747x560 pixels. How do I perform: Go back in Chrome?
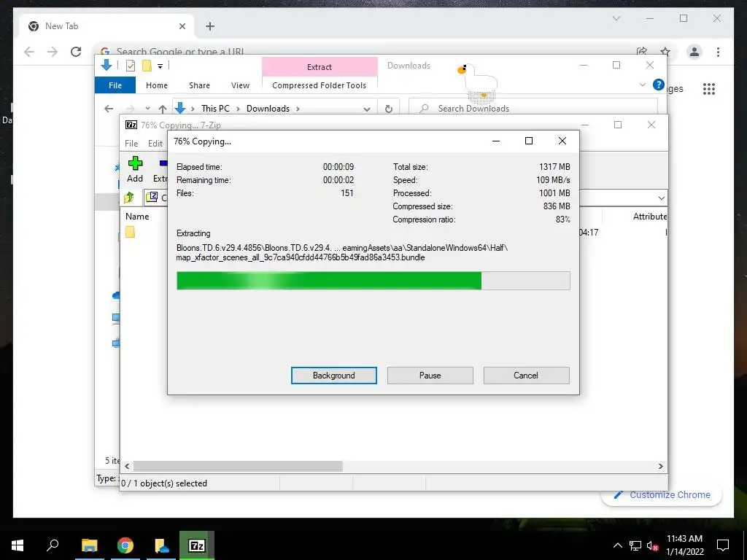point(29,52)
